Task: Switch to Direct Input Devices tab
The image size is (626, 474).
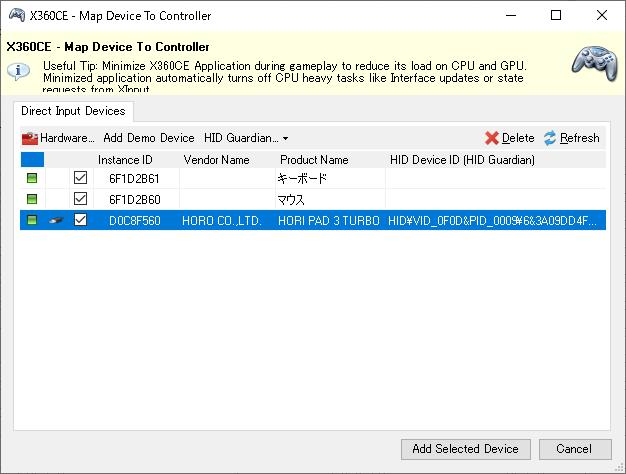Action: tap(73, 111)
